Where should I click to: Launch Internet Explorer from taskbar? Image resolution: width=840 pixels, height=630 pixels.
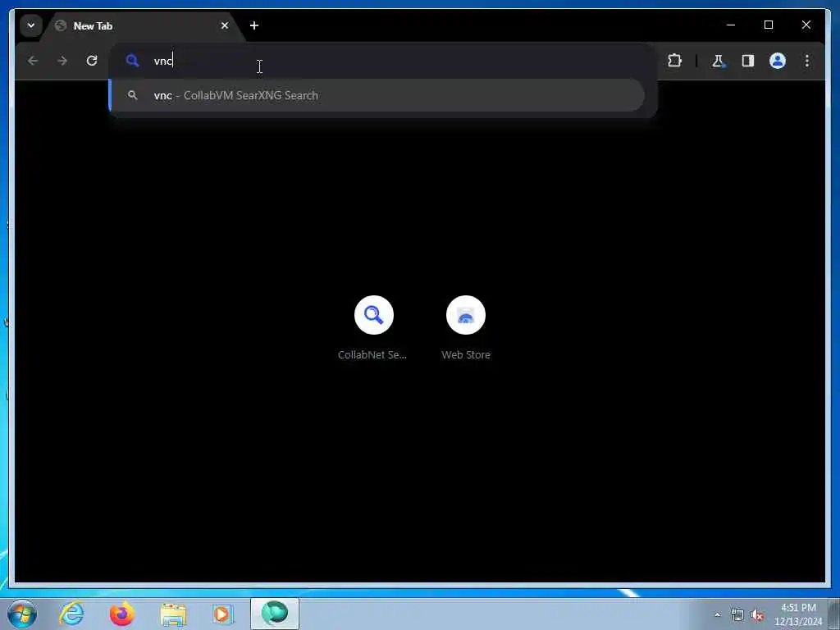pyautogui.click(x=72, y=614)
